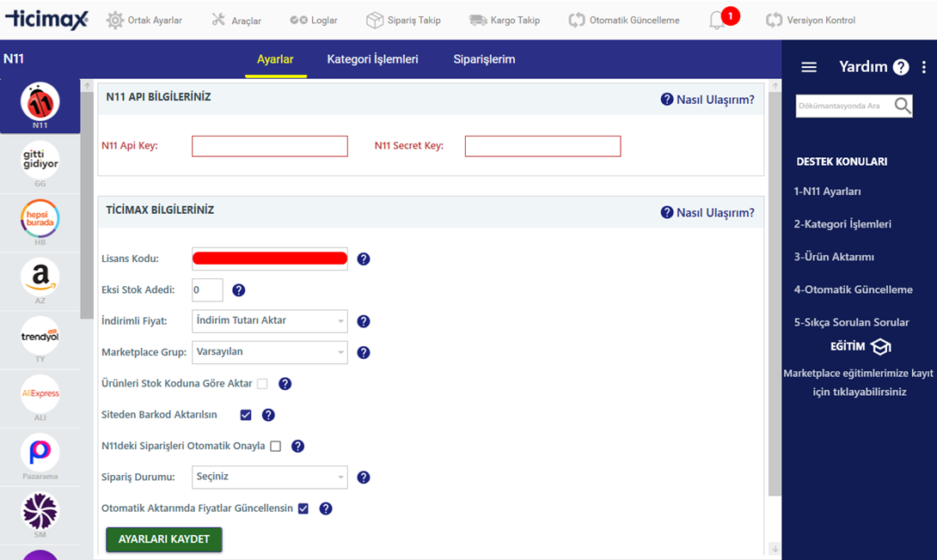
Task: Click the help hamburger menu icon
Action: [x=809, y=67]
